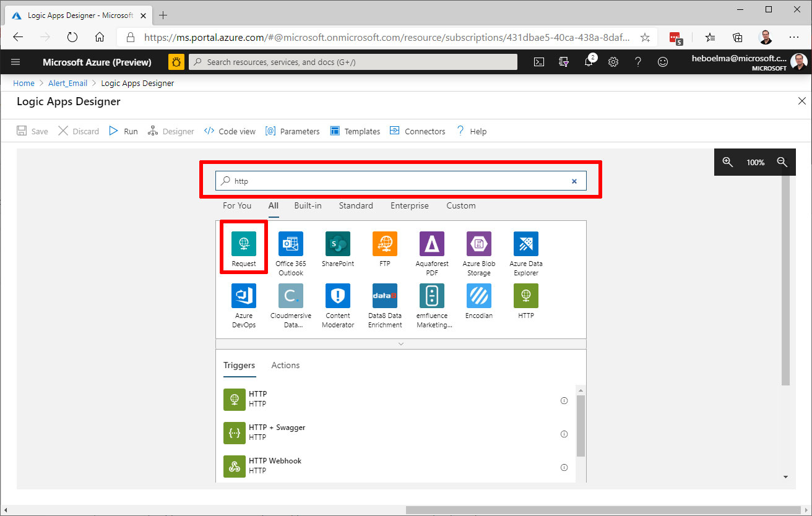Select the HTTP Webhook trigger
Screen dimensions: 812x516
tap(395, 466)
